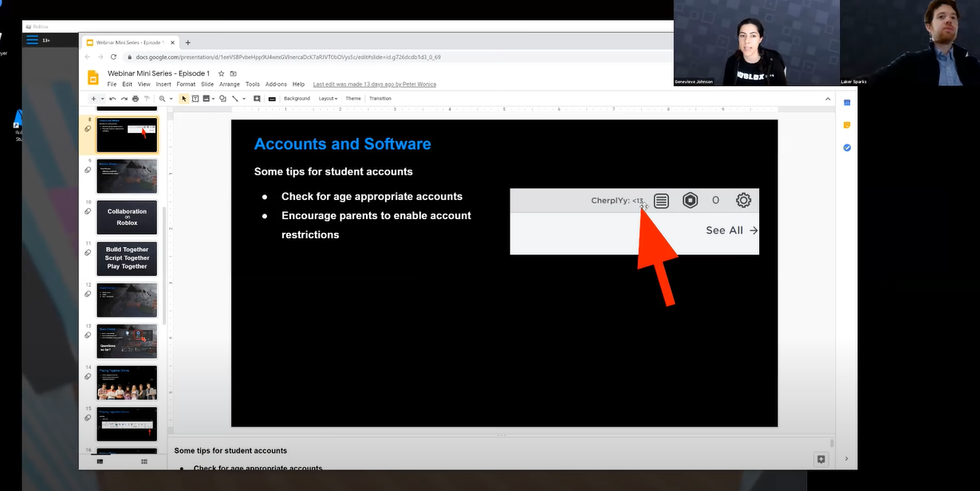Click the Explore button at bottom right
This screenshot has width=980, height=491.
(821, 459)
